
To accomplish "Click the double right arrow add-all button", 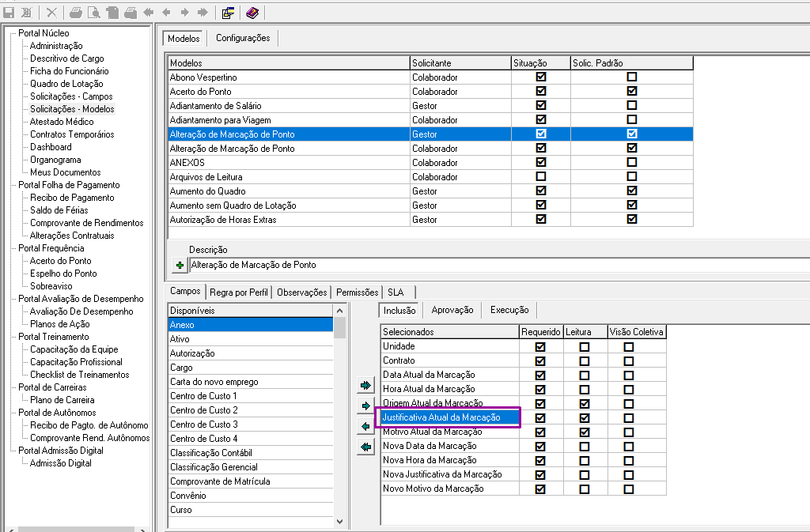I will click(365, 386).
